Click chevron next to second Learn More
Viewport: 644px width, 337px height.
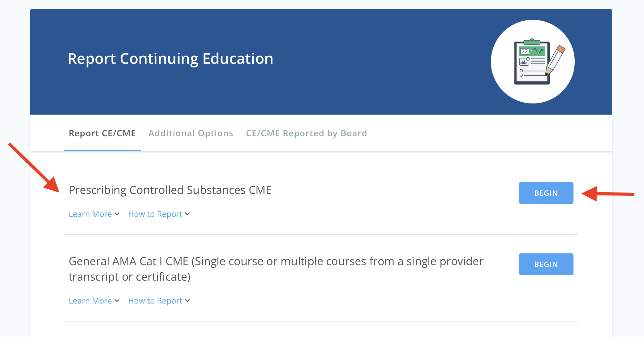[117, 301]
